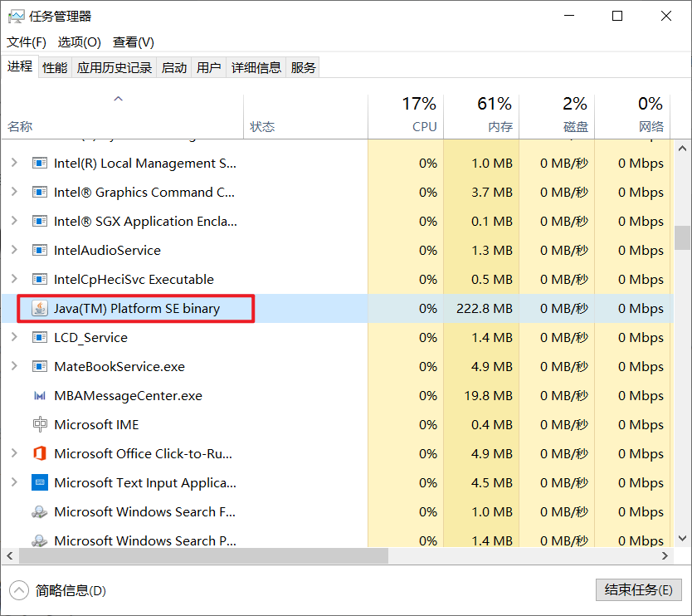The width and height of the screenshot is (692, 616).
Task: Click the MateBookService.exe icon
Action: (x=40, y=366)
